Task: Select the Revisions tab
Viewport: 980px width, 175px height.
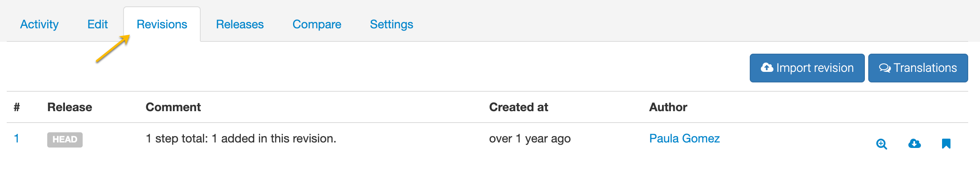Action: (x=162, y=25)
